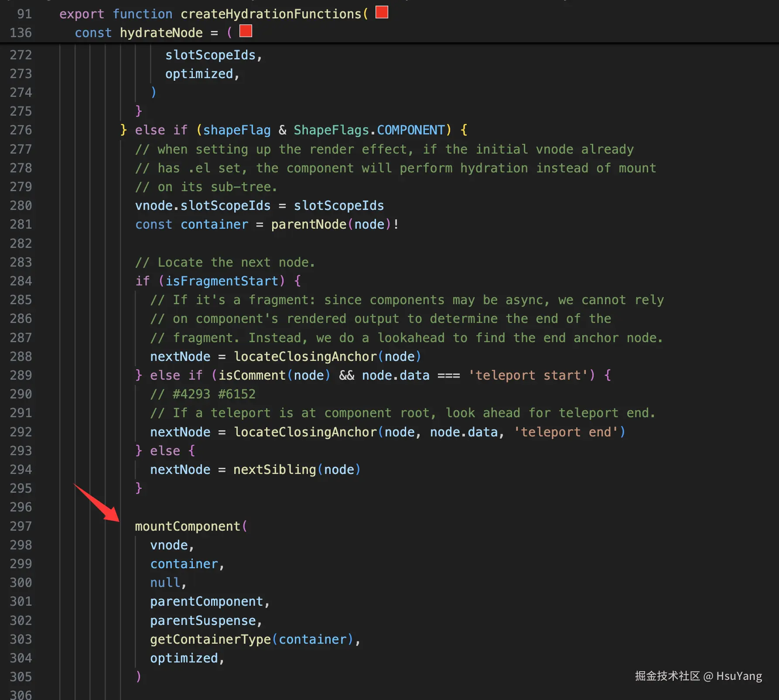The width and height of the screenshot is (779, 700).
Task: Click the comment '#4293 #6152'
Action: [203, 394]
